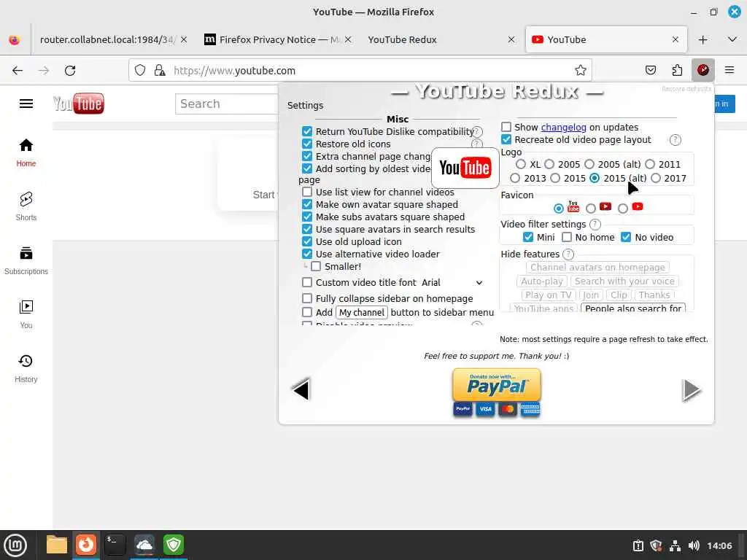
Task: Go to next Redux settings page arrow
Action: point(692,390)
